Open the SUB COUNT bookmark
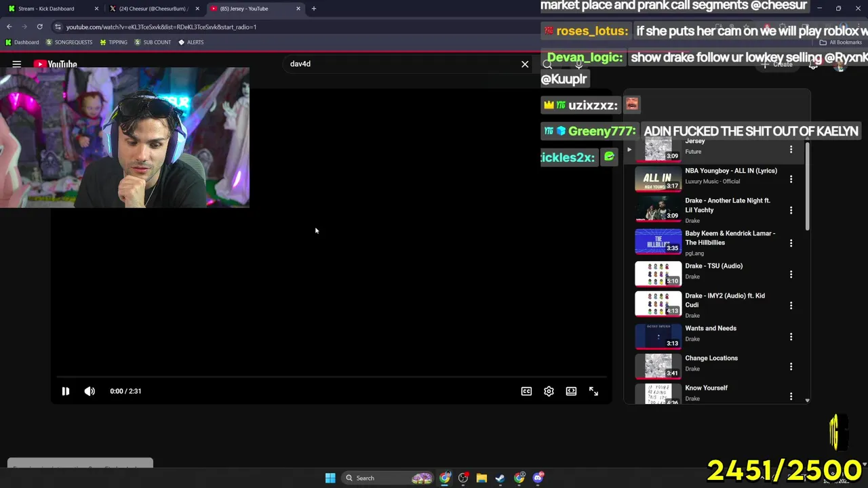Viewport: 868px width, 488px height. pyautogui.click(x=153, y=42)
